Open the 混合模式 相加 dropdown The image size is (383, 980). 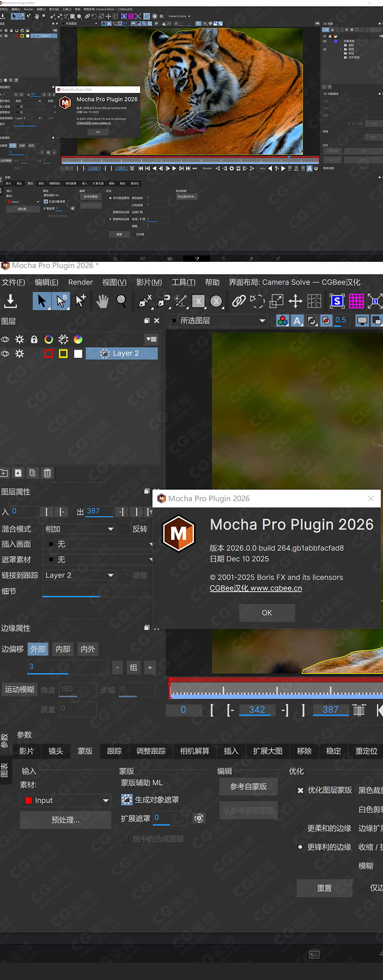(x=79, y=529)
